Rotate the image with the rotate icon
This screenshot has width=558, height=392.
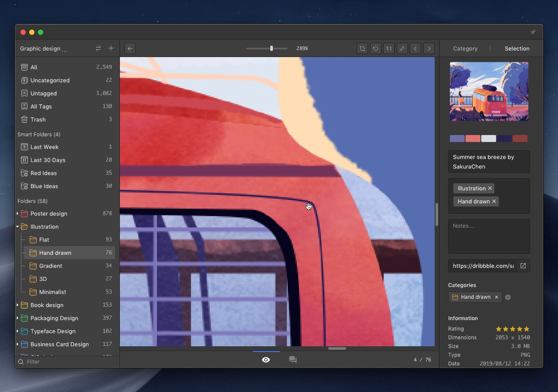point(375,48)
